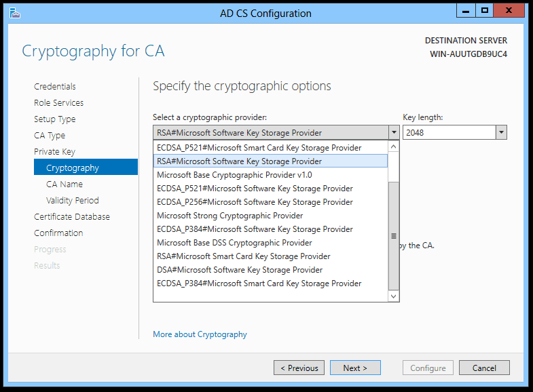Navigate to Validity Period step
The image size is (533, 392).
click(x=73, y=200)
